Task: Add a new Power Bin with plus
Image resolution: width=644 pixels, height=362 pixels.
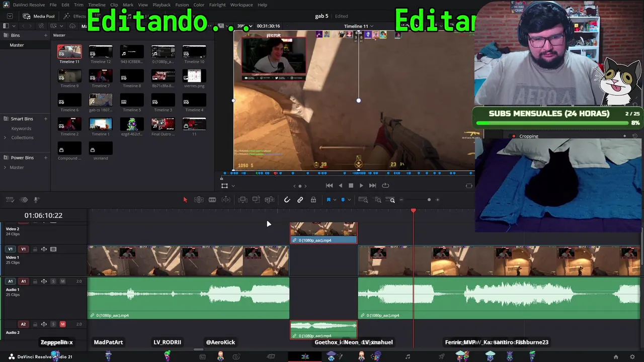Action: point(45,158)
